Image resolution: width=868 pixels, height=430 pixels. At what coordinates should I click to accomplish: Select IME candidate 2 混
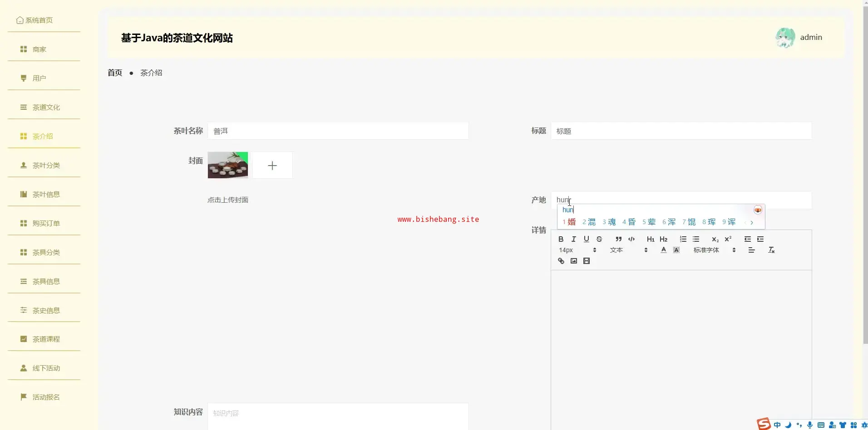click(x=589, y=222)
